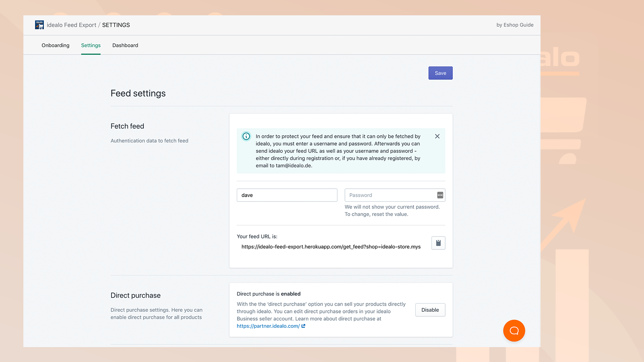The height and width of the screenshot is (362, 644).
Task: Click the info icon in the banner
Action: pos(246,136)
